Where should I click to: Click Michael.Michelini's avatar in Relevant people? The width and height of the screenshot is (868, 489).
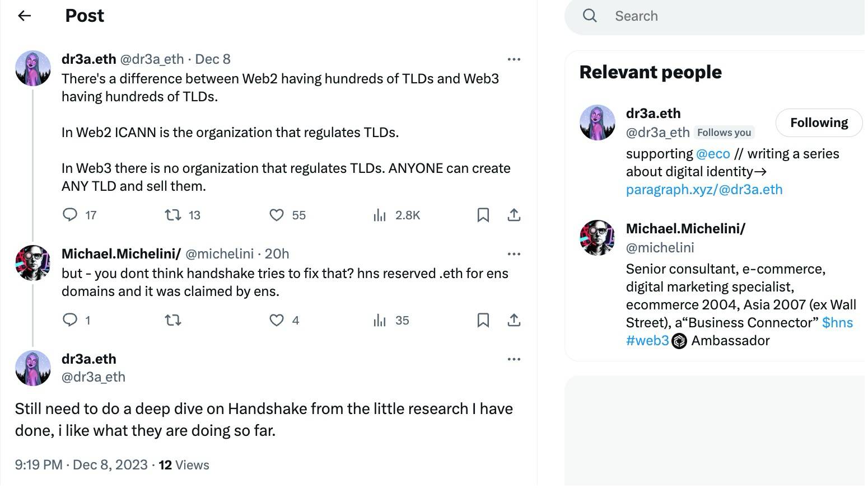(x=597, y=238)
